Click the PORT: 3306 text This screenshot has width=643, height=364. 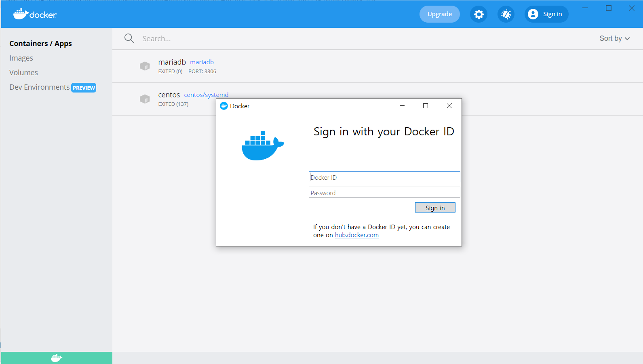202,72
